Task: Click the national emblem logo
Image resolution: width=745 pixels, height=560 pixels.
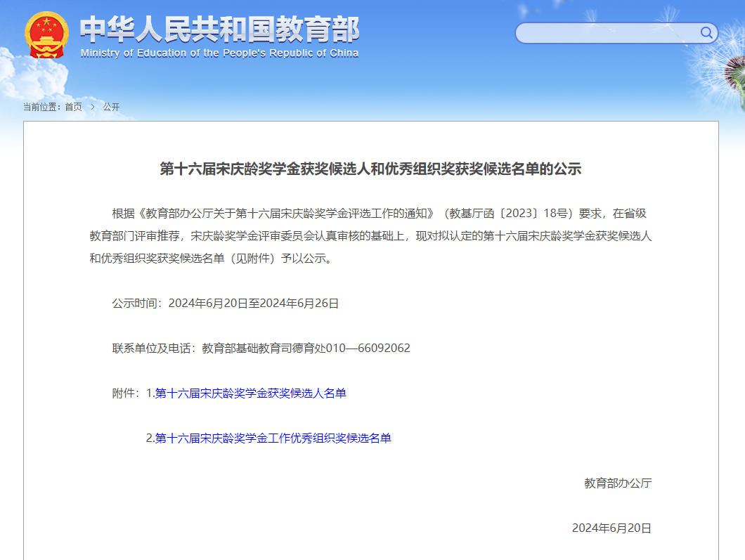Action: [46, 35]
